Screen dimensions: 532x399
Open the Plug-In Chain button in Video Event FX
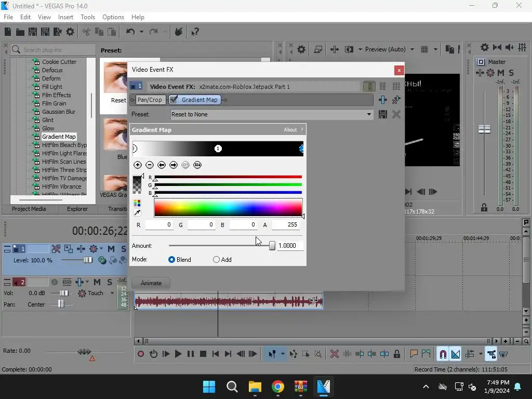[x=383, y=100]
